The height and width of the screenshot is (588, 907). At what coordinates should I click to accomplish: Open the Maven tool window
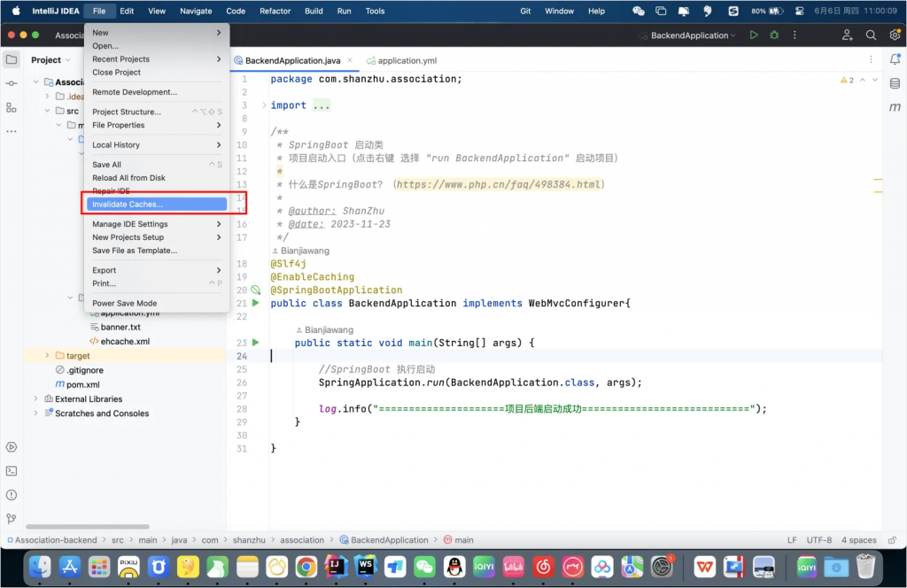click(x=895, y=107)
